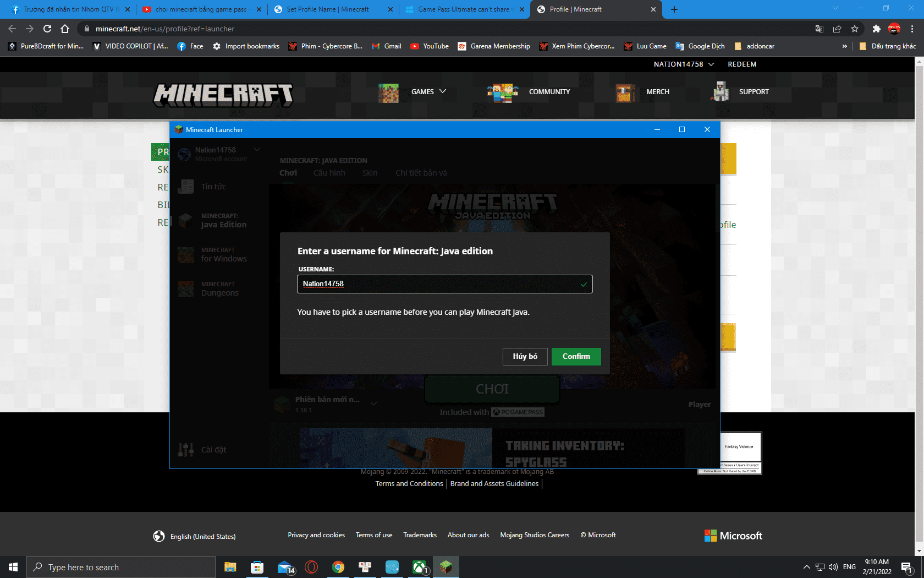924x578 pixels.
Task: Open the Trademarks footer link
Action: click(x=420, y=535)
